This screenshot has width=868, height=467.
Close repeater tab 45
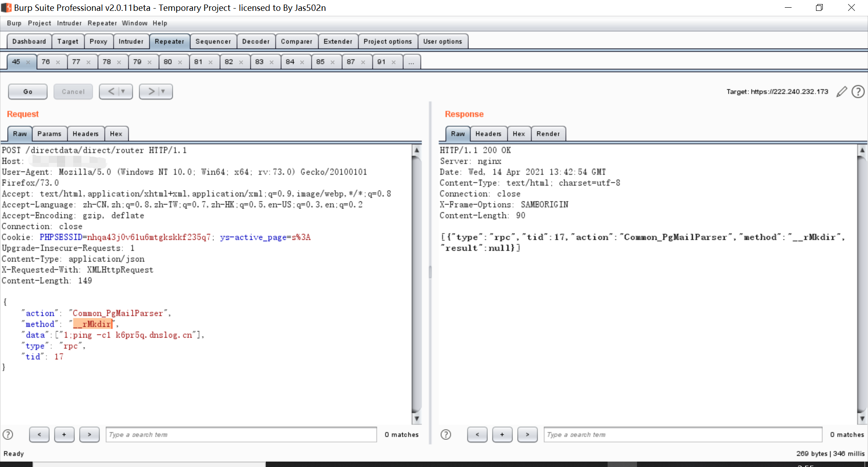click(x=28, y=62)
